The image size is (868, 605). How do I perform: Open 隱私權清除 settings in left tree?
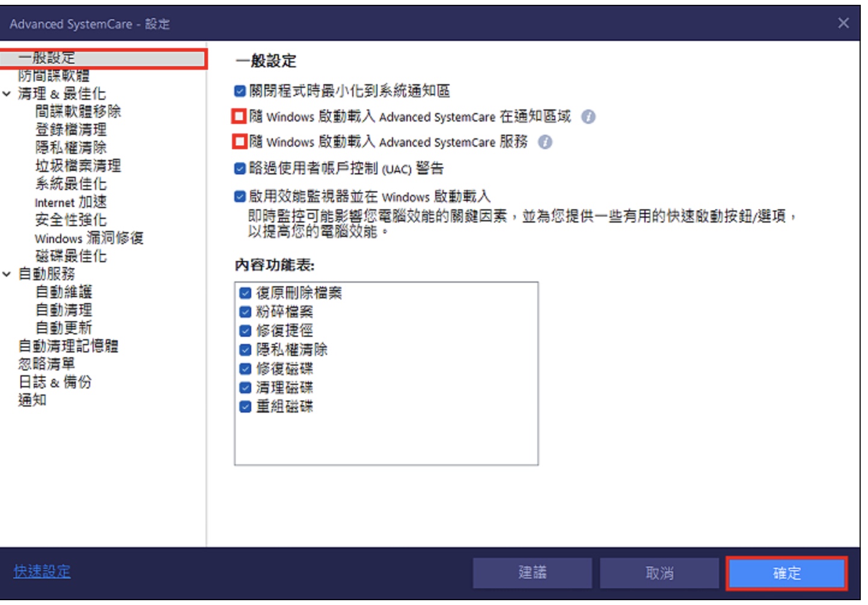click(x=71, y=148)
